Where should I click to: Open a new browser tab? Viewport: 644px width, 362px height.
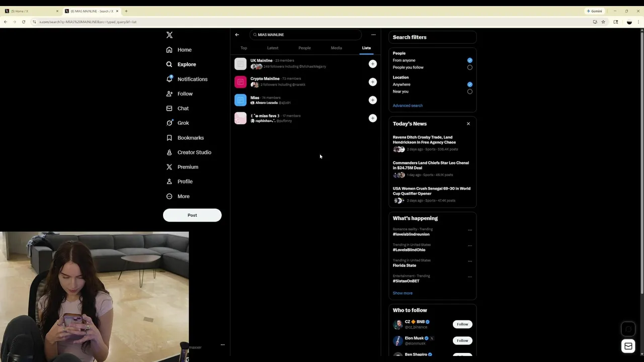[126, 11]
